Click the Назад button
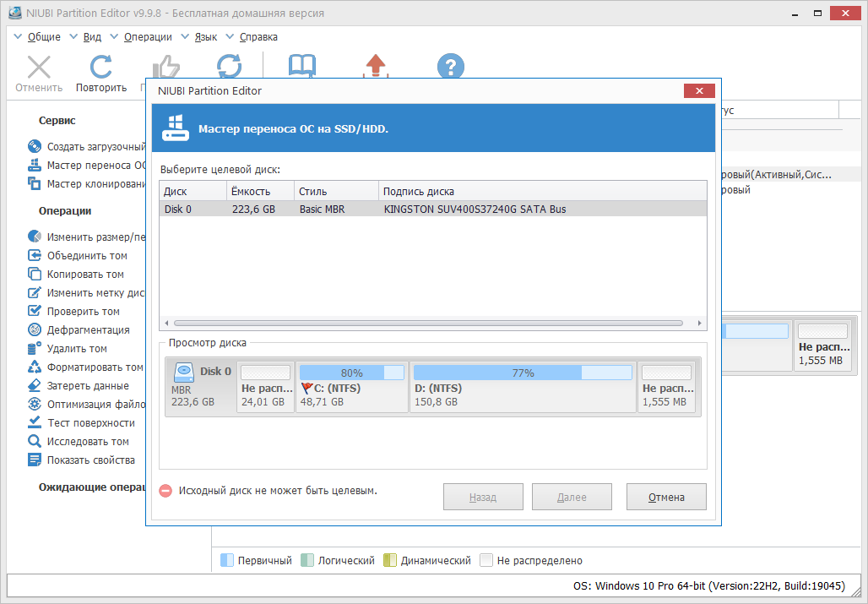 tap(483, 497)
